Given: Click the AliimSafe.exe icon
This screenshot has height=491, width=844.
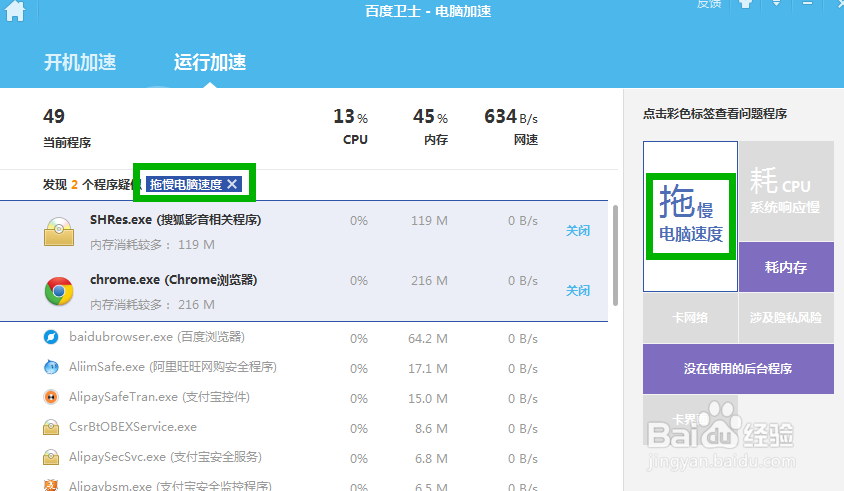Looking at the screenshot, I should point(51,367).
